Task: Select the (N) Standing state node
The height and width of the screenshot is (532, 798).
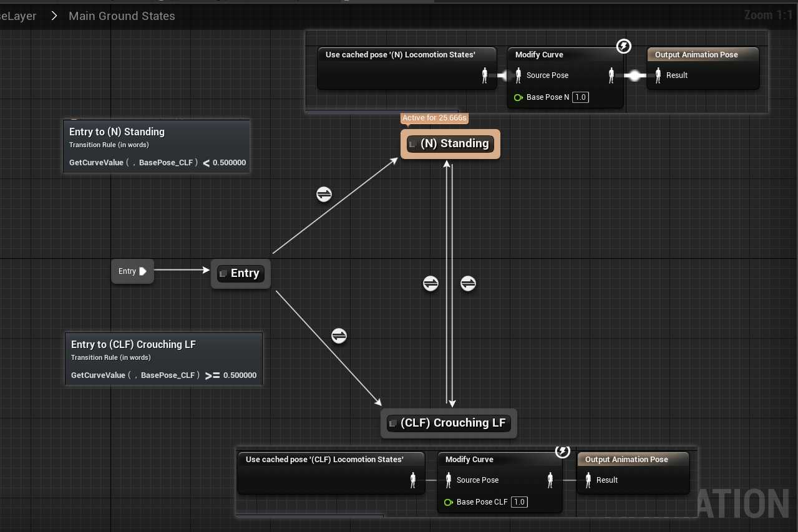Action: coord(450,144)
